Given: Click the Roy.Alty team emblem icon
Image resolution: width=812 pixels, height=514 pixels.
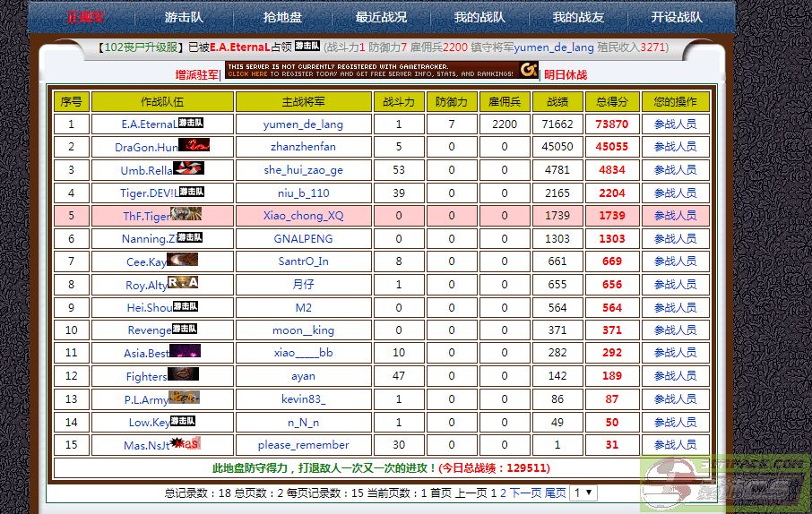Looking at the screenshot, I should (183, 283).
